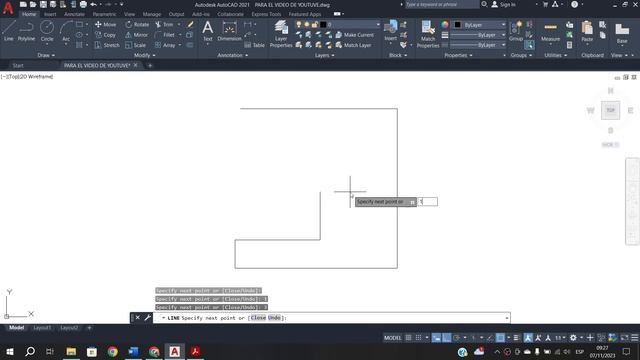Click Plot printer icon in quick access toolbar
Screen dimensions: 640x360
tap(83, 4)
